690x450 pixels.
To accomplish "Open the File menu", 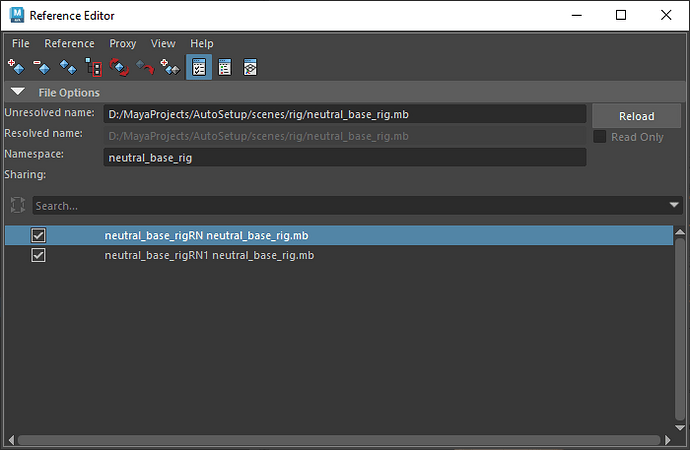I will [21, 44].
